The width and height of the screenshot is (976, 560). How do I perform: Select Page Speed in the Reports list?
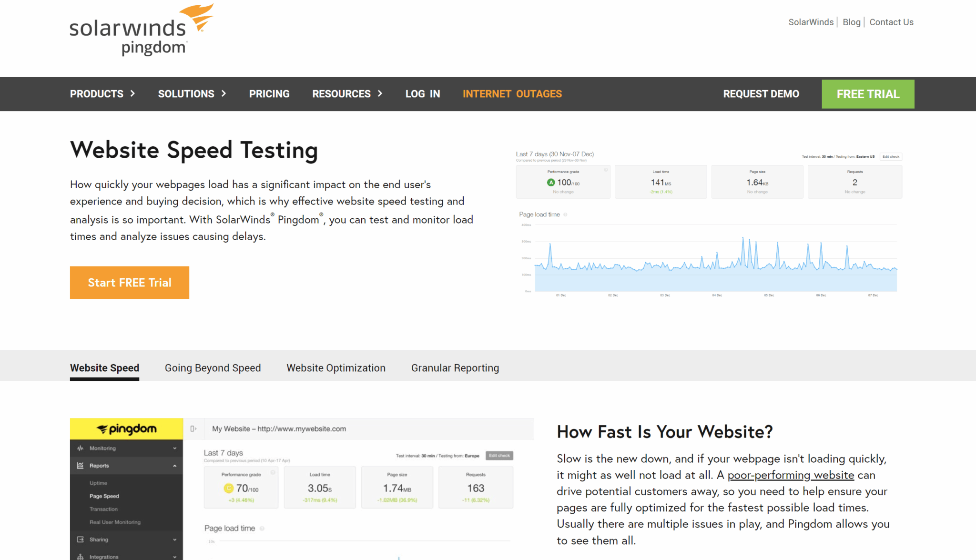(x=104, y=496)
